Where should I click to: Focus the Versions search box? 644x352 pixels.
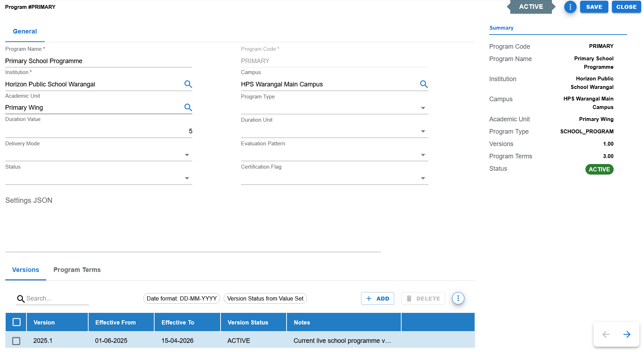(57, 298)
